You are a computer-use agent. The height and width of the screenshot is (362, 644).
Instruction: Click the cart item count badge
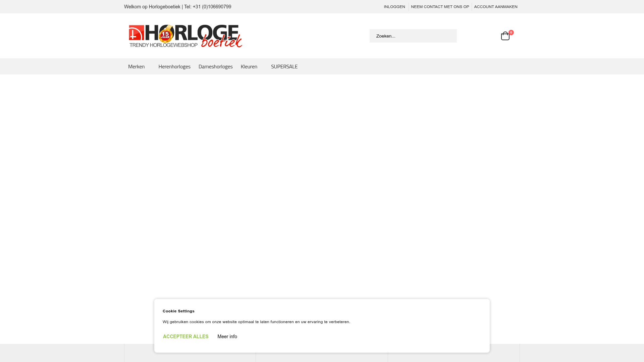[511, 33]
